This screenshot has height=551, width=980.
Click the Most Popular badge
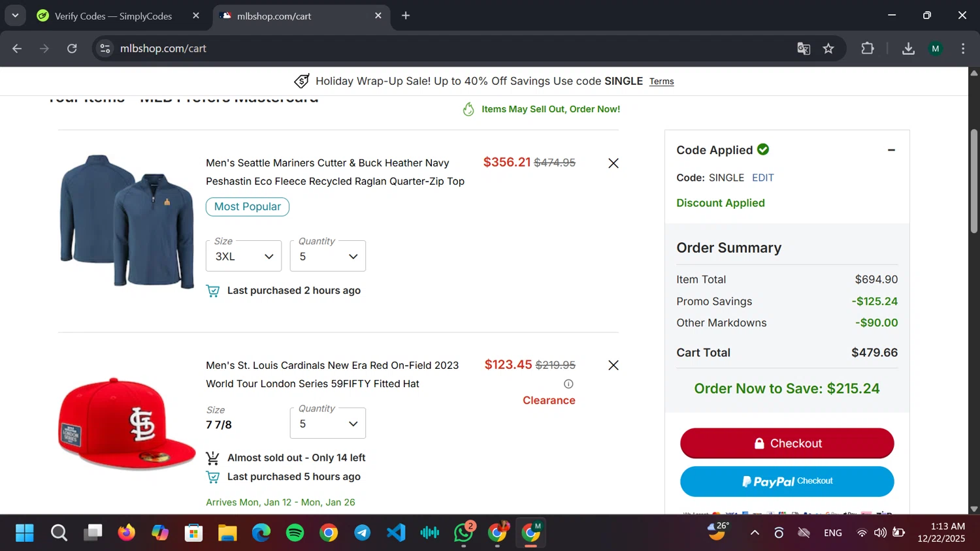click(x=248, y=207)
